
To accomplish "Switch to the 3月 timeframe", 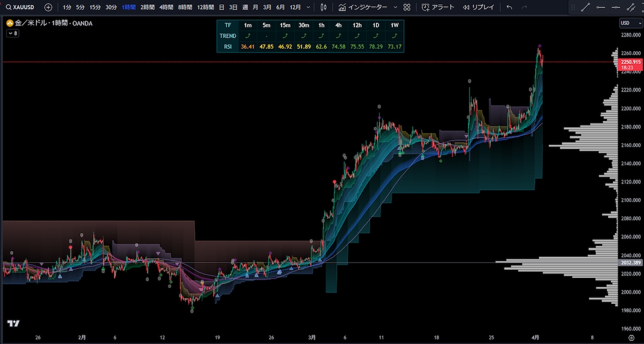I will tap(267, 7).
